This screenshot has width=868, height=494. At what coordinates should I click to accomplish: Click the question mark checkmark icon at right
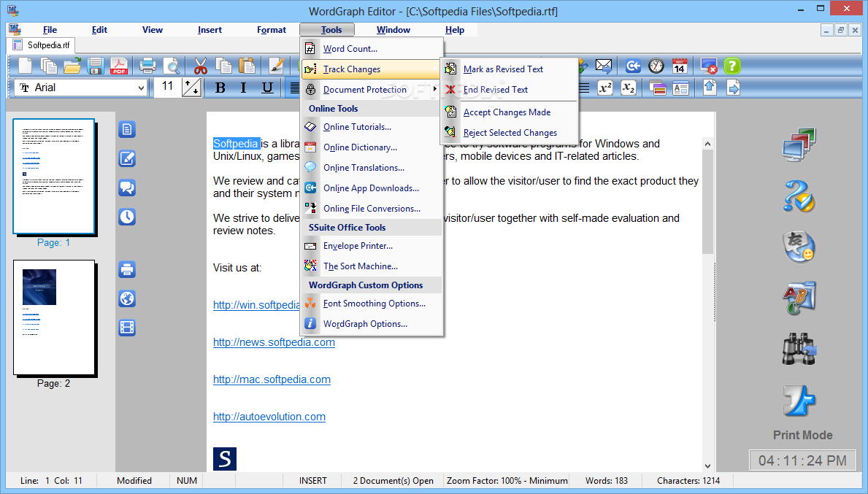[799, 196]
